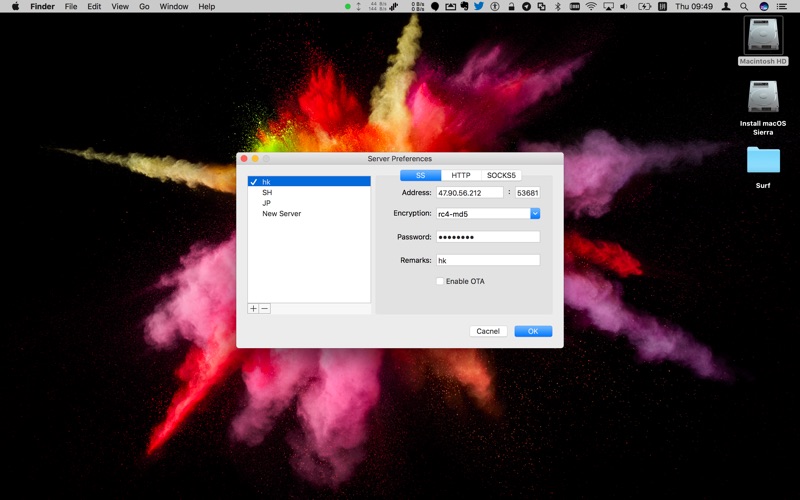Open Spotlight search magnifier icon

click(745, 6)
